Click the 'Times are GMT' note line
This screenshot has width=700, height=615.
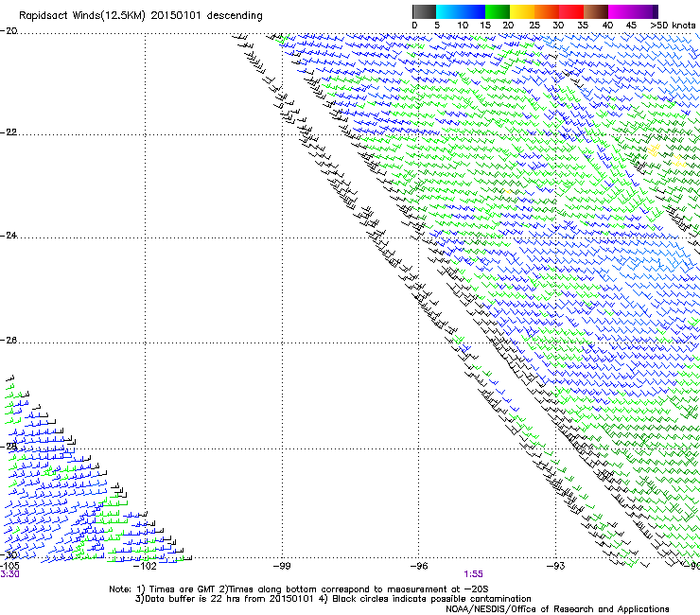pos(299,589)
